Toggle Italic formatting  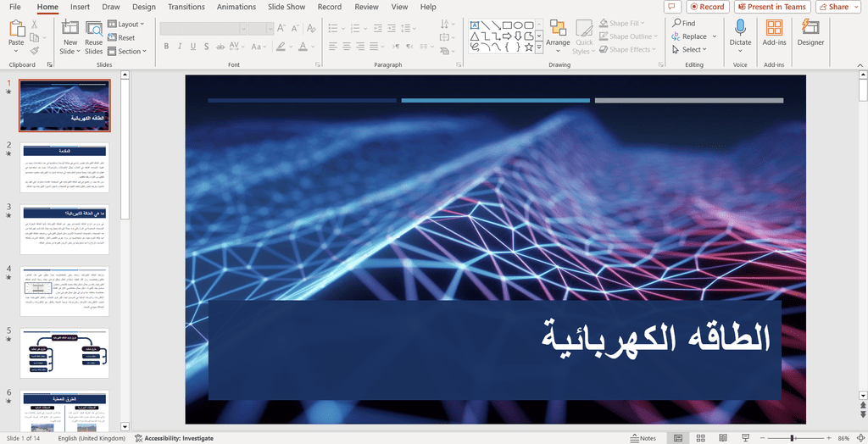[x=180, y=47]
